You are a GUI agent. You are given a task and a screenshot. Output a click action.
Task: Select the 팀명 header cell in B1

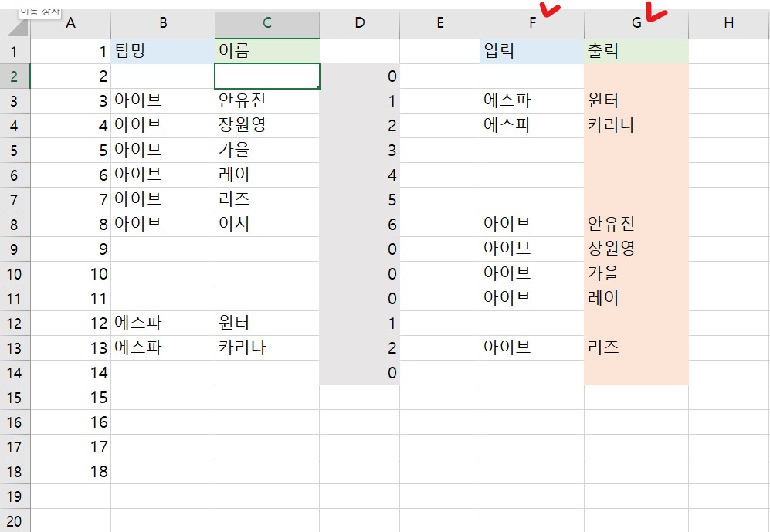click(163, 51)
